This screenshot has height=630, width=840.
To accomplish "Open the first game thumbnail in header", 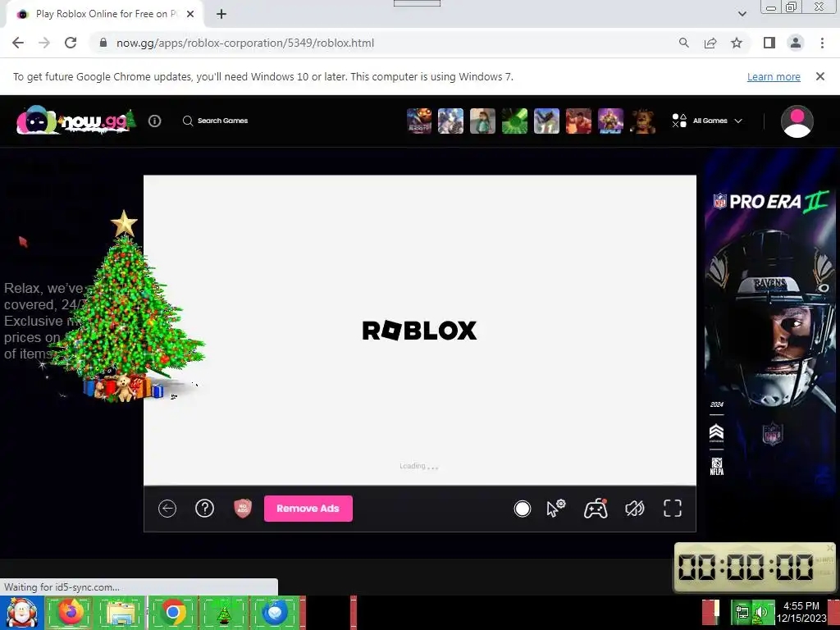I will point(419,121).
